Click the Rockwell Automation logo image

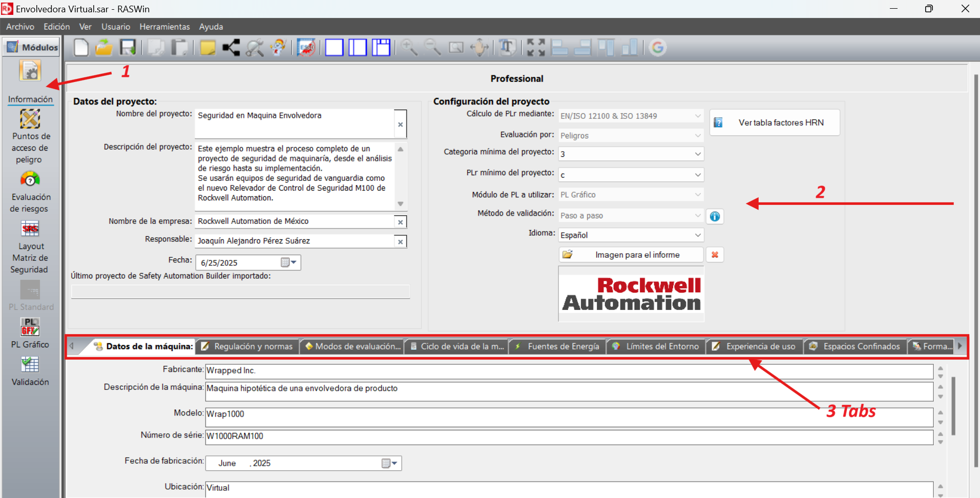pyautogui.click(x=631, y=294)
